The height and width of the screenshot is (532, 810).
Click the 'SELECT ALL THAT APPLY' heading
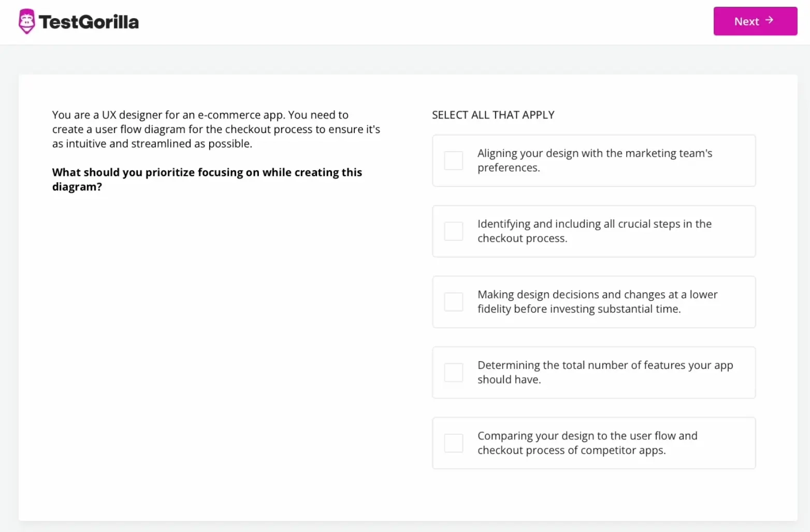[x=493, y=115]
